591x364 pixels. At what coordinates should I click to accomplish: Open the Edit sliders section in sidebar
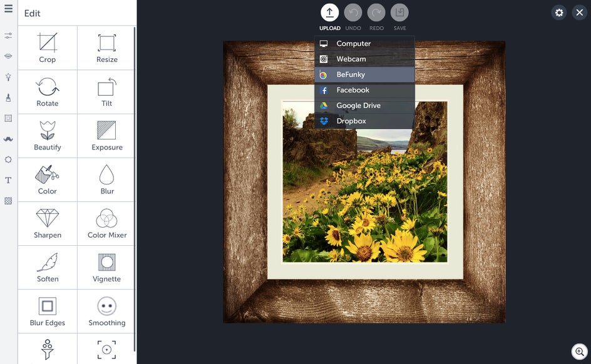click(8, 36)
